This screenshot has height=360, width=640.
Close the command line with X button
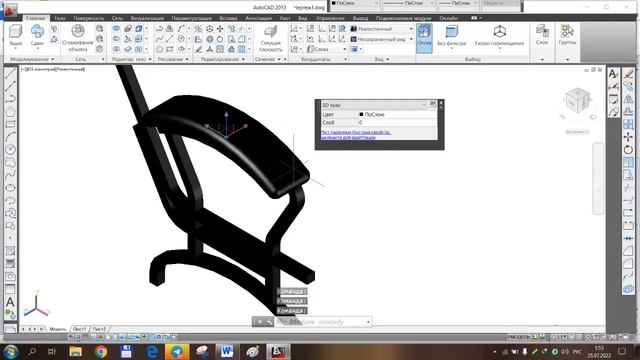[260, 322]
